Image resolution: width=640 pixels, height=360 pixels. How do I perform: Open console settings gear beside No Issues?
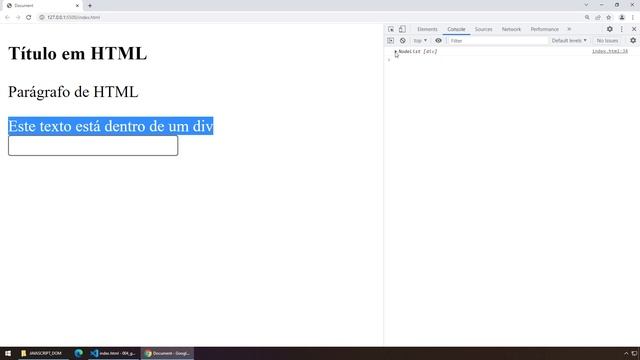(x=633, y=41)
